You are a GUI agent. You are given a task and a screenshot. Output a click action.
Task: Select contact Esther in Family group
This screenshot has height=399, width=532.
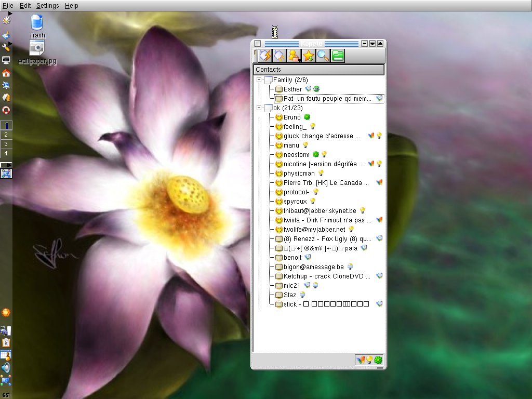[292, 89]
